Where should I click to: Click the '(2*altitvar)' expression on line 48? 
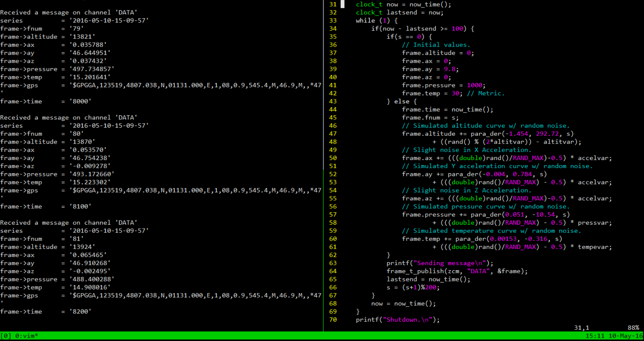(505, 142)
